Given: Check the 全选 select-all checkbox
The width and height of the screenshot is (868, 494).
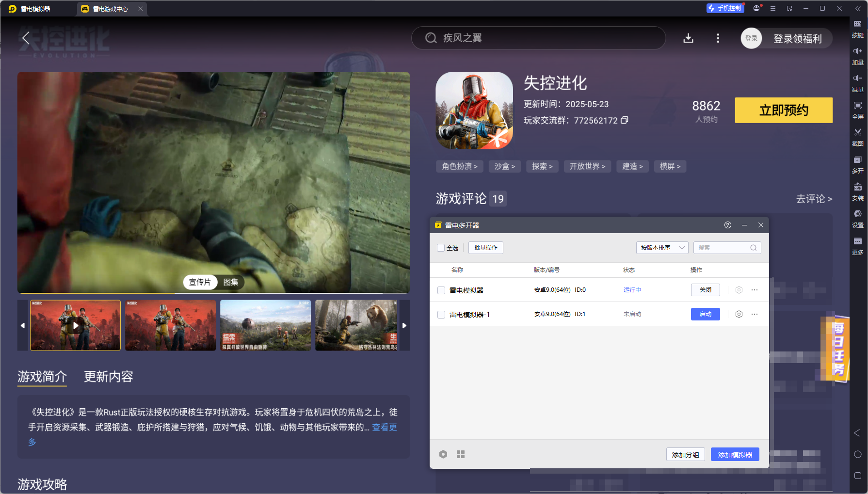Looking at the screenshot, I should point(441,248).
